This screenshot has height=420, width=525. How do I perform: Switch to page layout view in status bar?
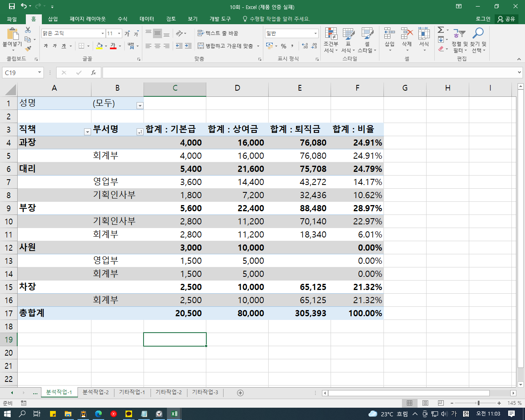[425, 403]
